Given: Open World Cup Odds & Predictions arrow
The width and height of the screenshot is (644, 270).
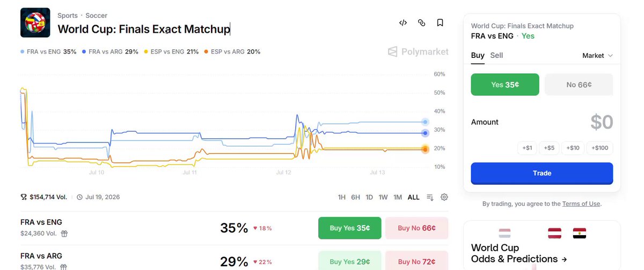Looking at the screenshot, I should [564, 260].
